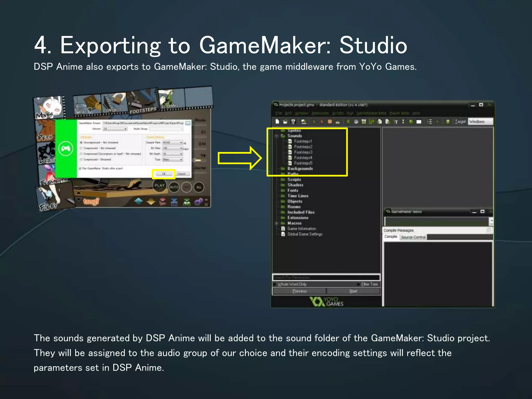Click the browse folder icon beside GameMaker Project path
This screenshot has width=532, height=399.
coord(188,123)
